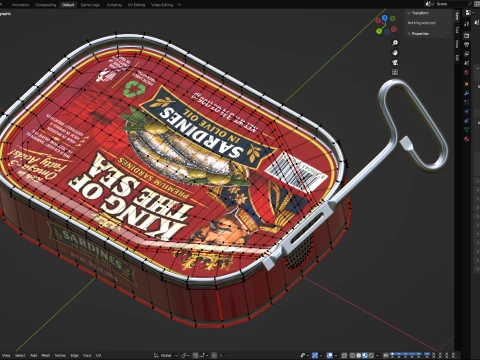Open the Select menu in viewport header
The width and height of the screenshot is (480, 360).
[x=20, y=355]
